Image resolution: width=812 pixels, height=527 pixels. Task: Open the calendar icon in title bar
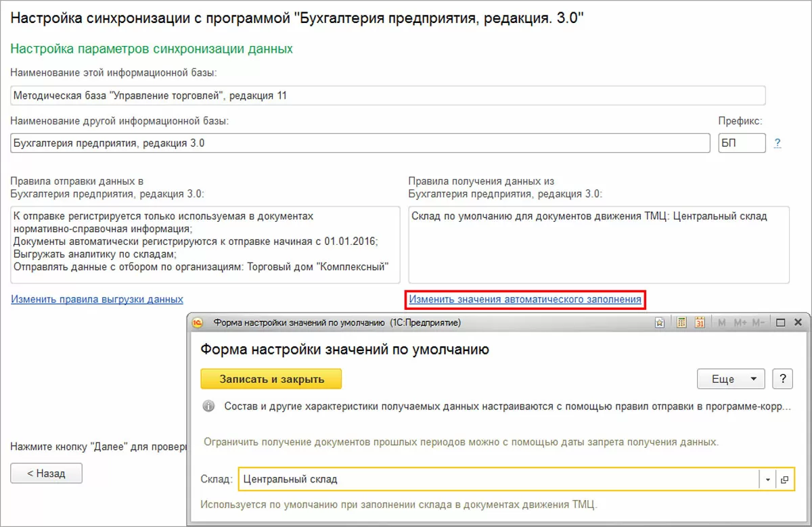pos(700,323)
